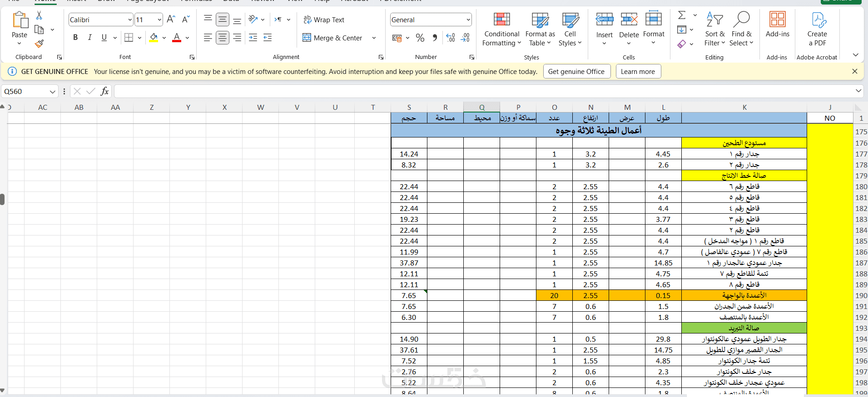Increase decimal places
The image size is (868, 397).
point(451,38)
